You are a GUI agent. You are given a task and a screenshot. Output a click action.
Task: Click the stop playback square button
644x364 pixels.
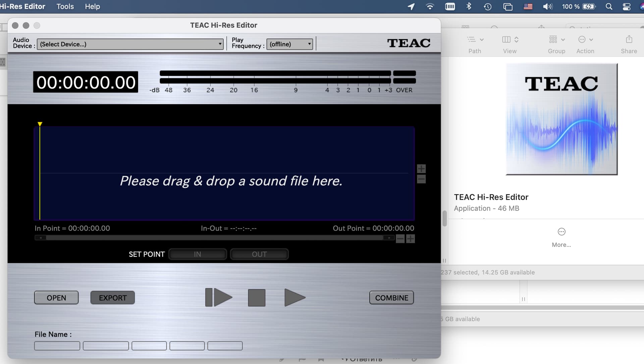[x=257, y=298]
